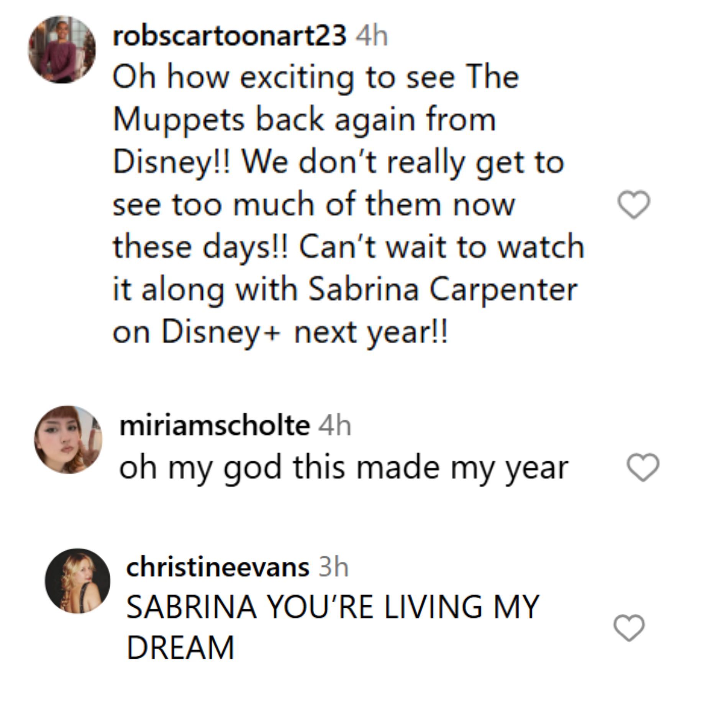Screen dimensions: 728x728
Task: Like miriamscholte's comment with the heart
Action: pos(643,467)
